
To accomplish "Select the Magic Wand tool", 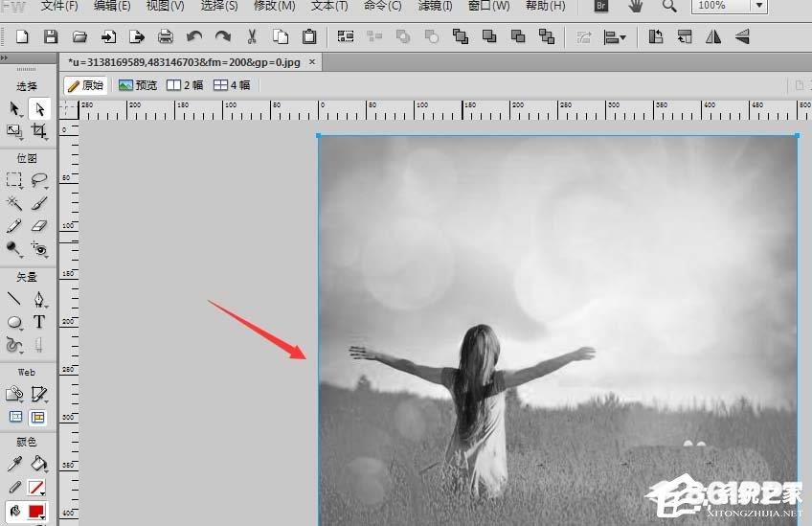I will click(x=14, y=203).
